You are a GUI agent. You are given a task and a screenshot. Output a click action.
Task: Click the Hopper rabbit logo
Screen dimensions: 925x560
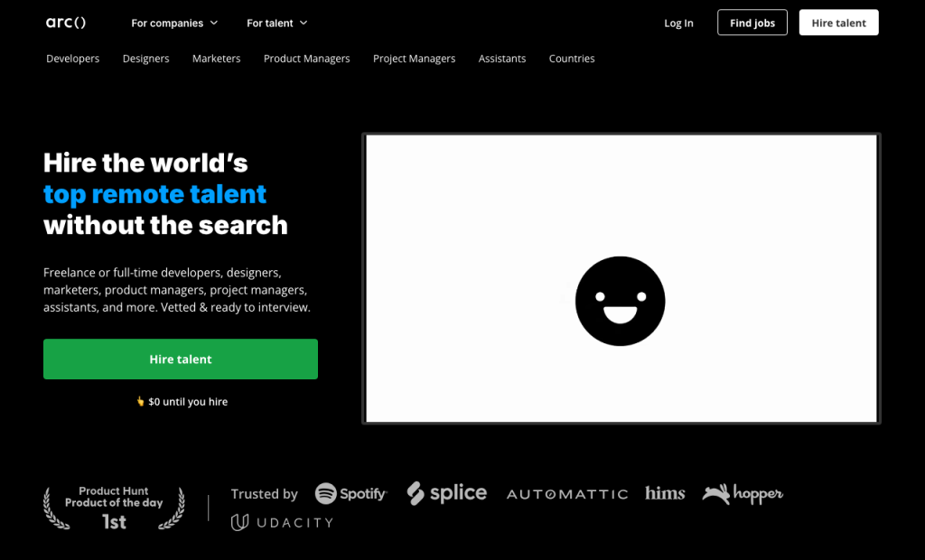click(743, 494)
